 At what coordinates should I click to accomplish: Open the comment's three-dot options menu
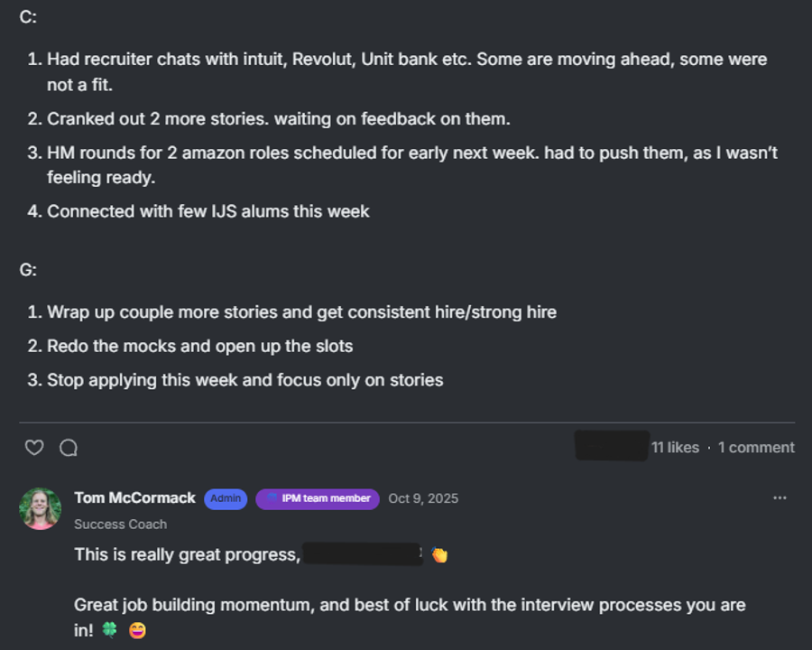pos(780,497)
